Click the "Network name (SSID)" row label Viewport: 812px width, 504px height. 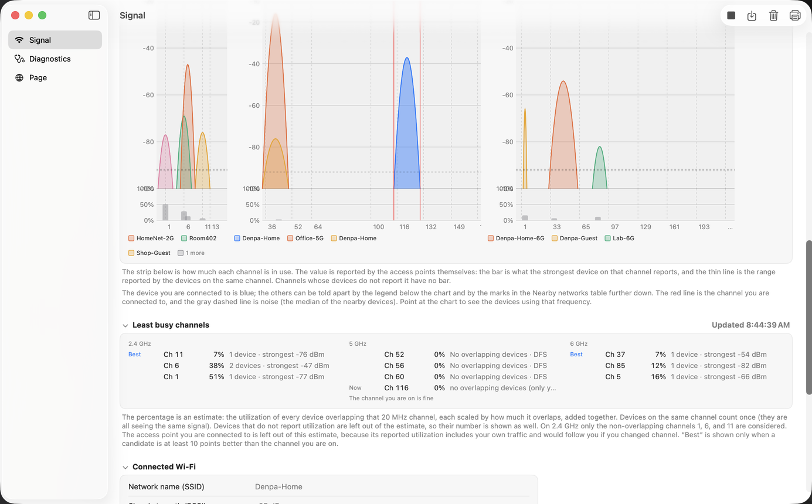click(167, 487)
